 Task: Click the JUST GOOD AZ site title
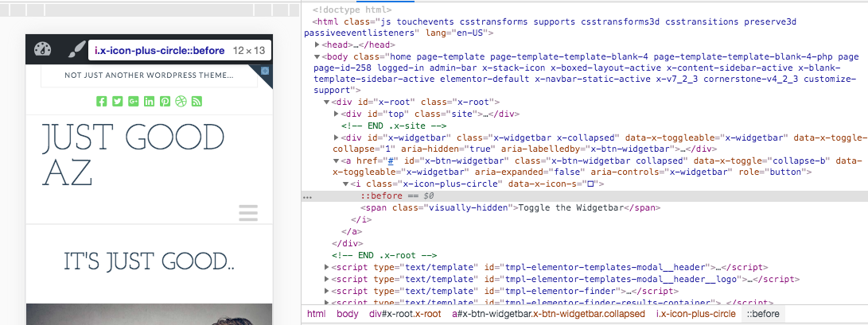(x=134, y=155)
